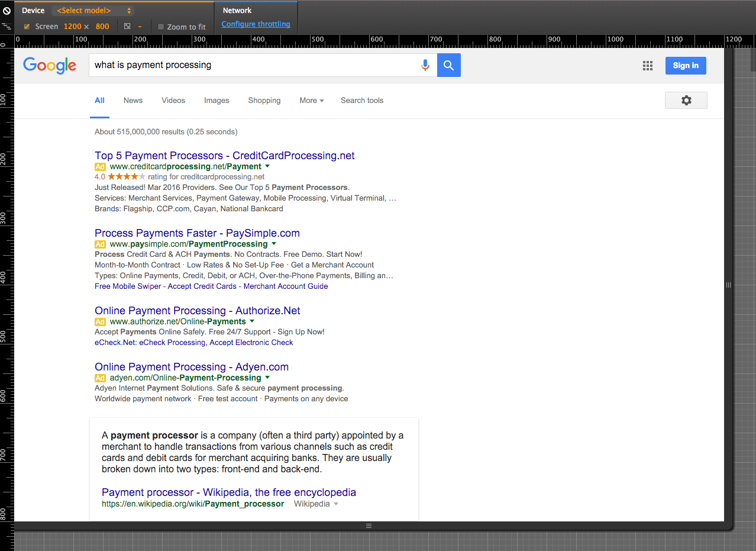Select the All results tab
Screen dimensions: 756x551
tap(99, 101)
